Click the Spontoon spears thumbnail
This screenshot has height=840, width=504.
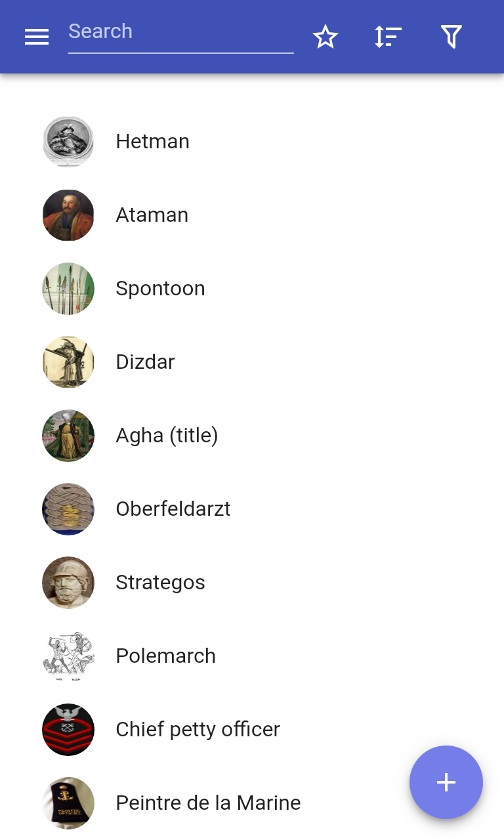pyautogui.click(x=68, y=289)
